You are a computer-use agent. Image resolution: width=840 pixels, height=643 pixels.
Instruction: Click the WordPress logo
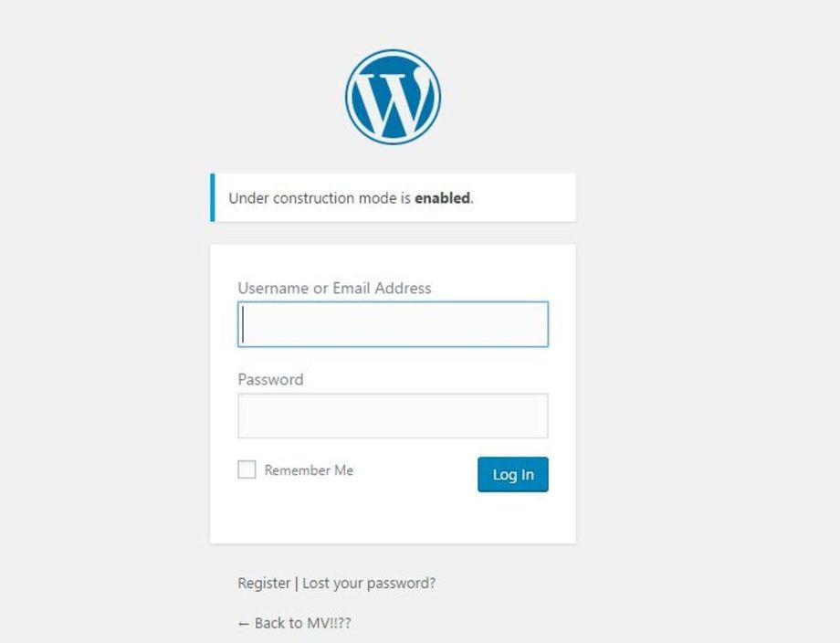coord(393,97)
